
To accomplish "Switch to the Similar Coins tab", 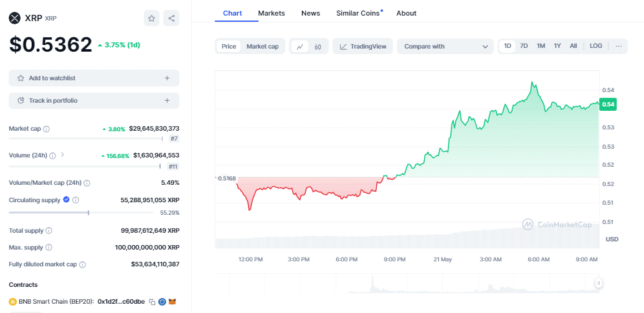I will coord(358,13).
